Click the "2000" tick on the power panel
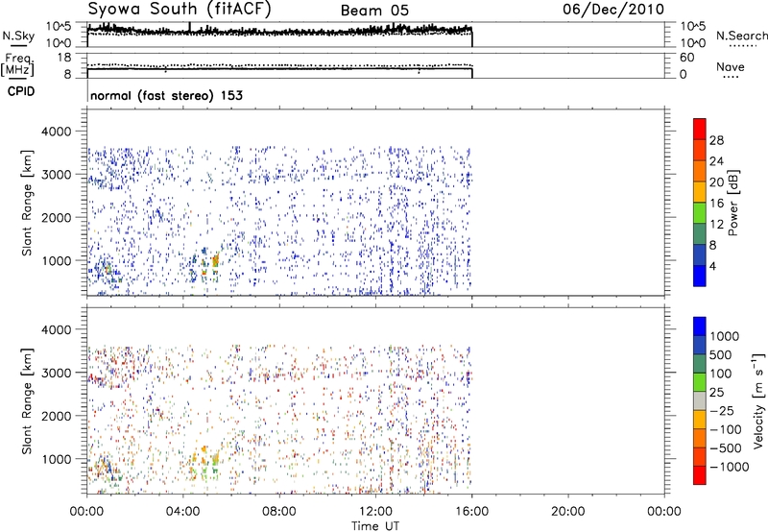The height and width of the screenshot is (532, 768). [x=57, y=217]
